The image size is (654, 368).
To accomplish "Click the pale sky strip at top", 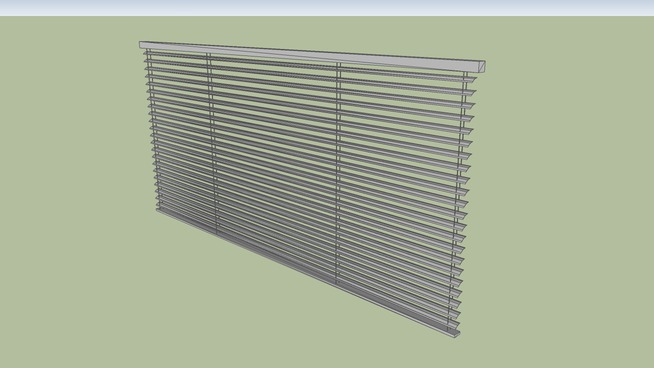I will [x=327, y=8].
